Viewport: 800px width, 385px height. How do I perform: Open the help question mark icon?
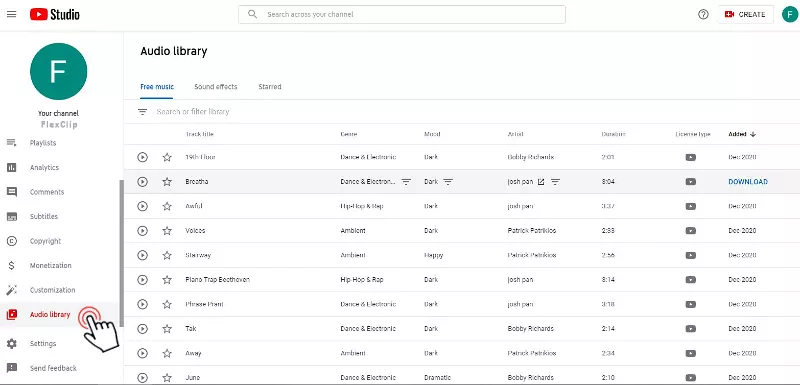tap(704, 14)
